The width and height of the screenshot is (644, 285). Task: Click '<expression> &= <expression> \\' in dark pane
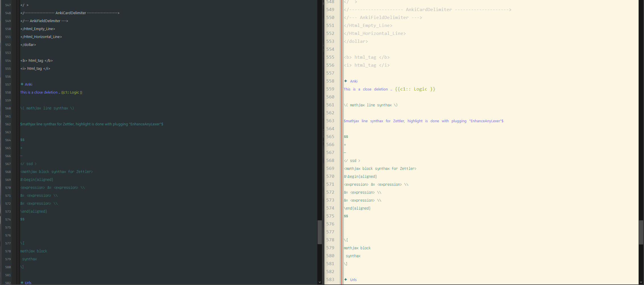coord(53,188)
